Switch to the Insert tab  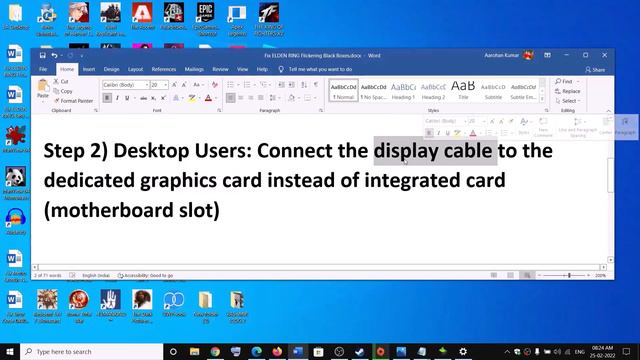pos(89,69)
